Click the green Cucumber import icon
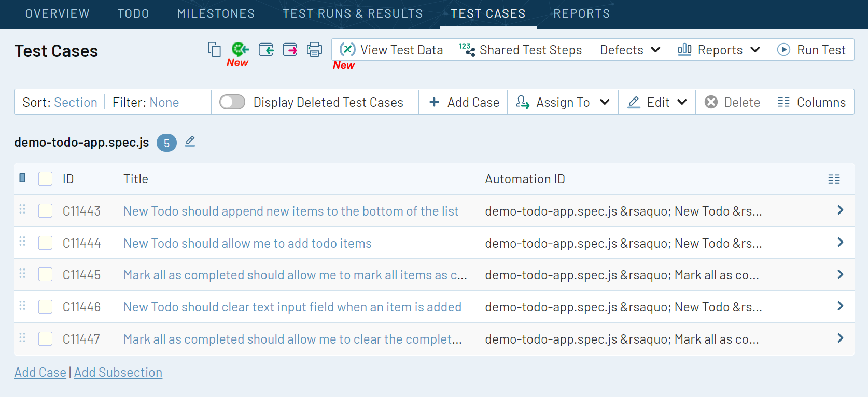Viewport: 868px width, 397px height. tap(240, 50)
